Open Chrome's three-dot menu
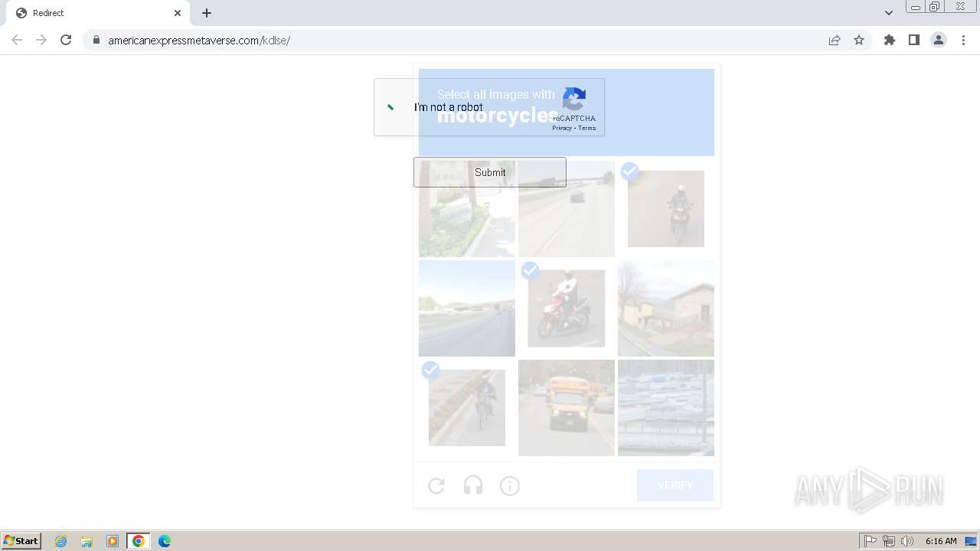Viewport: 980px width, 551px height. pos(963,40)
